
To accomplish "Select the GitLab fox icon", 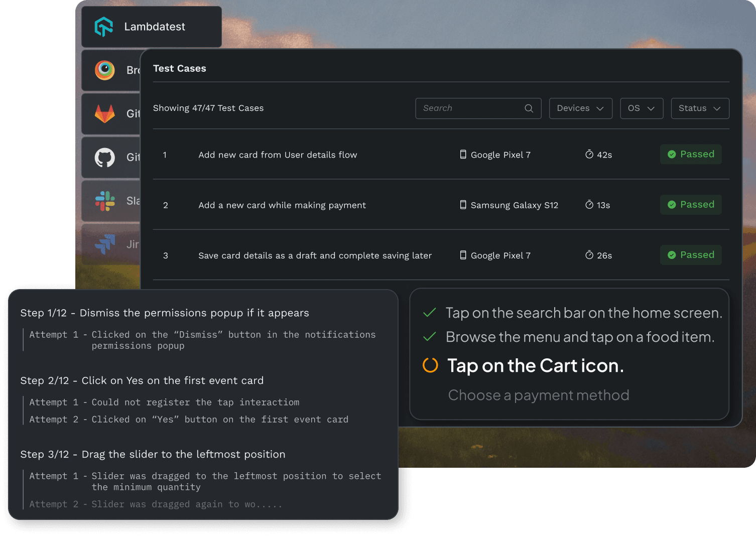I will point(105,114).
